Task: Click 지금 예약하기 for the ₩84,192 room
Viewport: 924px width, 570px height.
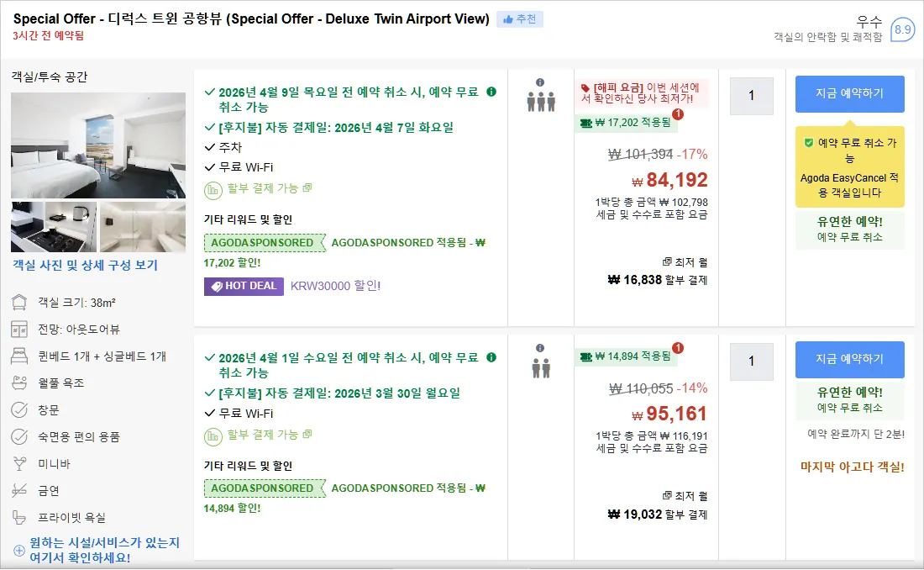Action: (850, 94)
